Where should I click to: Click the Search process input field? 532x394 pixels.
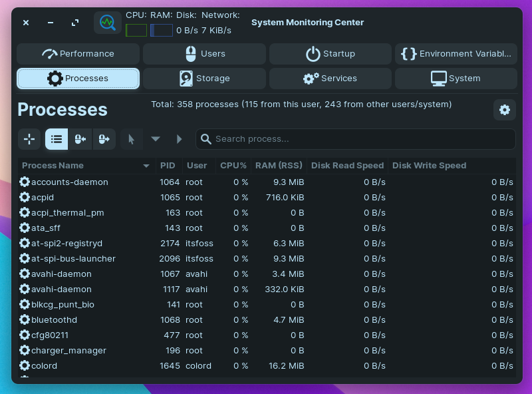pos(355,139)
